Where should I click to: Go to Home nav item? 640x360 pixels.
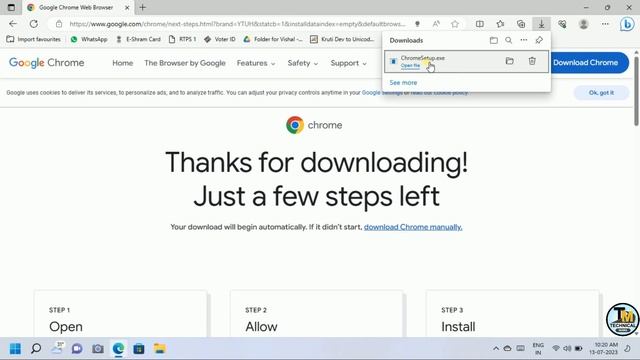point(122,63)
